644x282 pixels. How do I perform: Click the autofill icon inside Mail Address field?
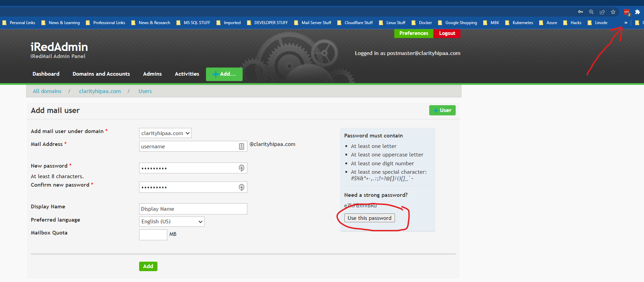coord(242,146)
